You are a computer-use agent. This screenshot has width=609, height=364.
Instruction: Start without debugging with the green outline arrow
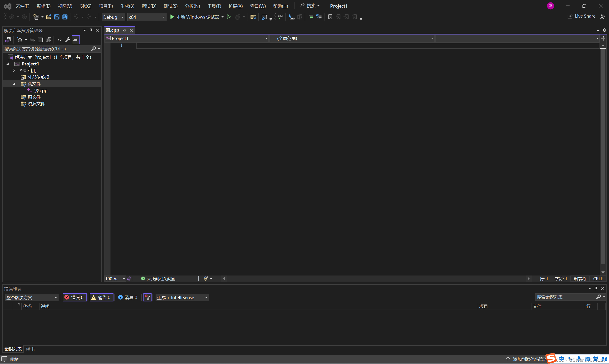tap(229, 17)
